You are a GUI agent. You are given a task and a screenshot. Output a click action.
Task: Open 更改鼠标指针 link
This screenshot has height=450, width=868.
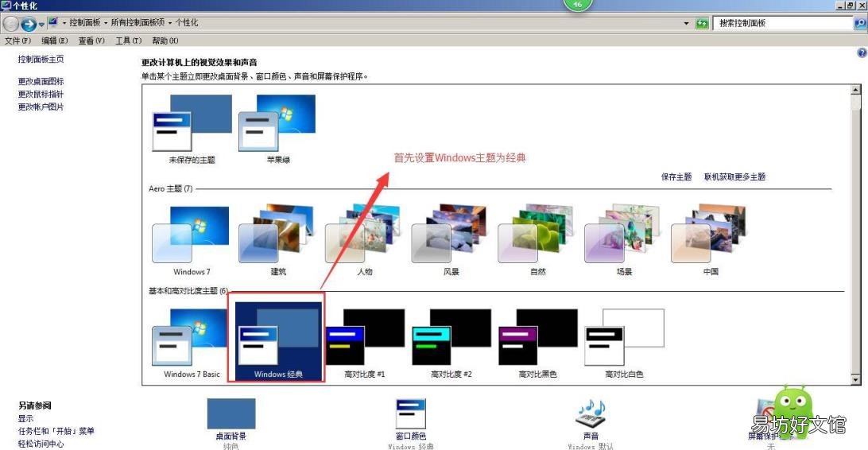coord(41,94)
